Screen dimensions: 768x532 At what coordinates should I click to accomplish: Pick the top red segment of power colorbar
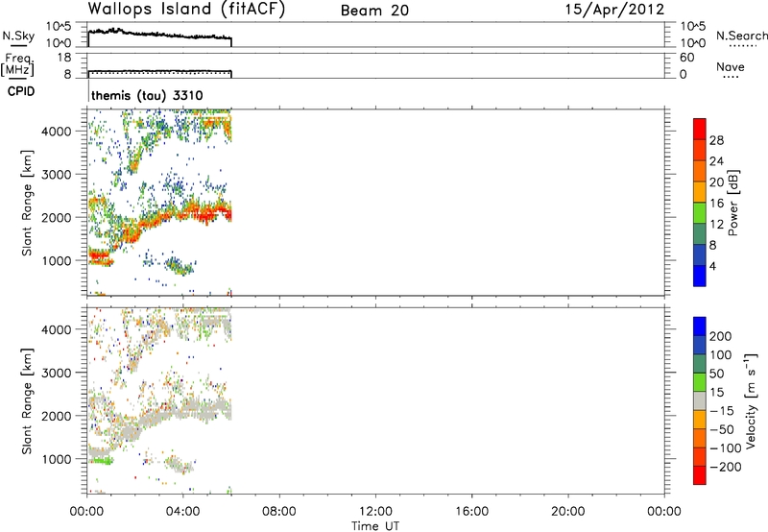click(x=700, y=130)
